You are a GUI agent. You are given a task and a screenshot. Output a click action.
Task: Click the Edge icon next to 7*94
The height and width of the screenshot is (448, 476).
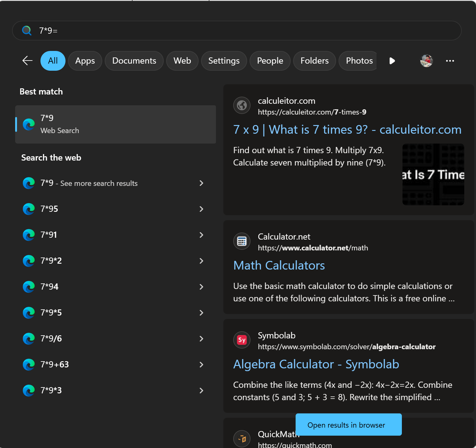pos(29,287)
